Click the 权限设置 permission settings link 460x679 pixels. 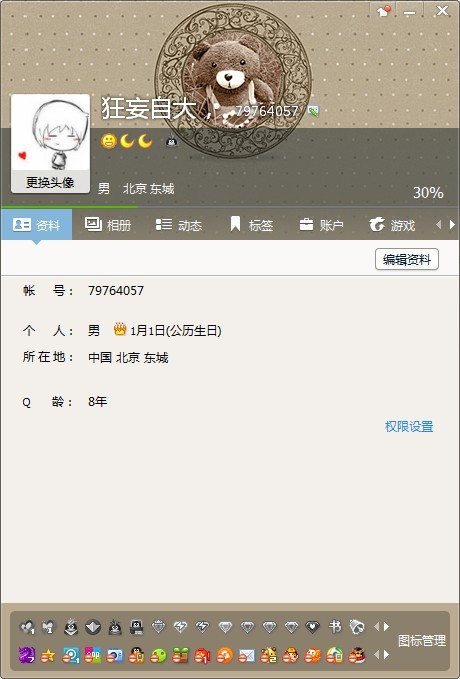pyautogui.click(x=409, y=427)
